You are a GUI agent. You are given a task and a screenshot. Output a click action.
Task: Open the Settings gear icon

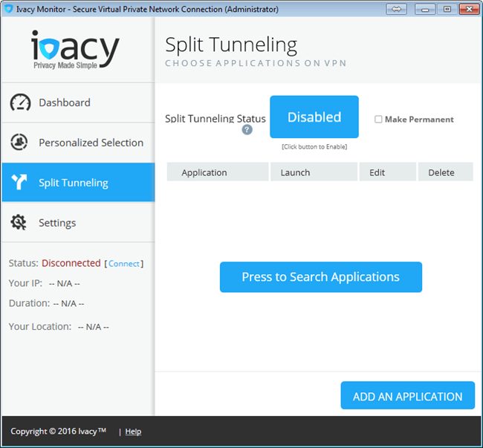point(19,222)
